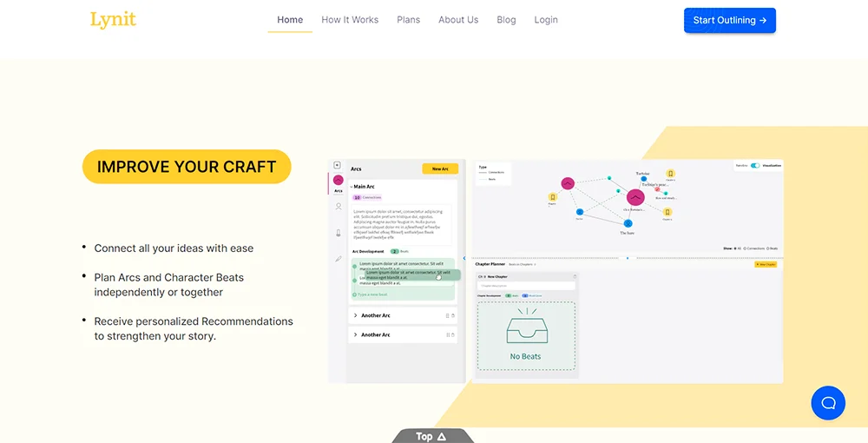Click the New Chapter button
This screenshot has height=443, width=868.
tap(766, 265)
